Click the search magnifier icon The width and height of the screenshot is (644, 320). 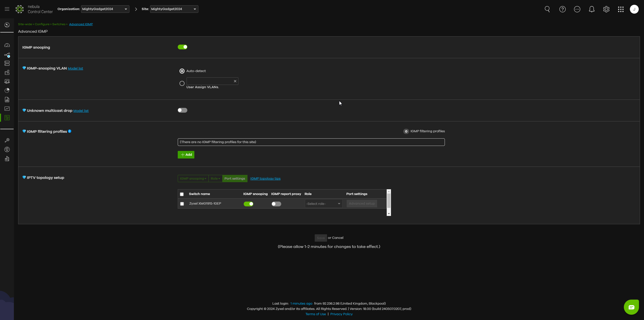(547, 9)
